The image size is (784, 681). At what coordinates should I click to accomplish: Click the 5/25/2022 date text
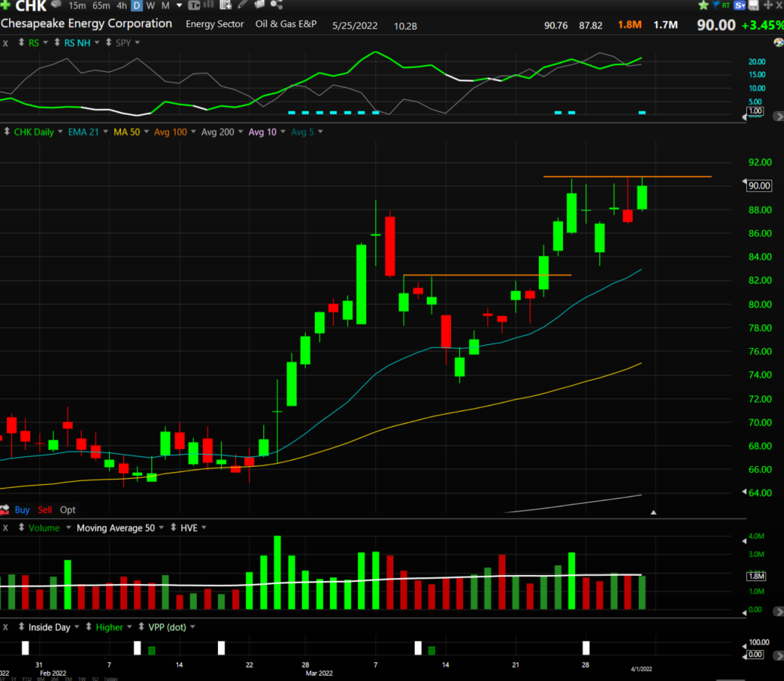pyautogui.click(x=354, y=26)
